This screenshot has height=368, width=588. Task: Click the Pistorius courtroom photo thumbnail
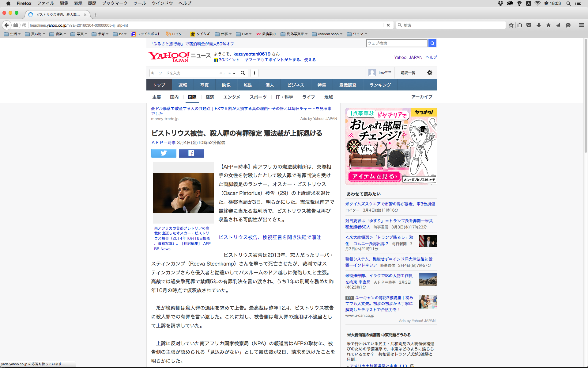(183, 193)
